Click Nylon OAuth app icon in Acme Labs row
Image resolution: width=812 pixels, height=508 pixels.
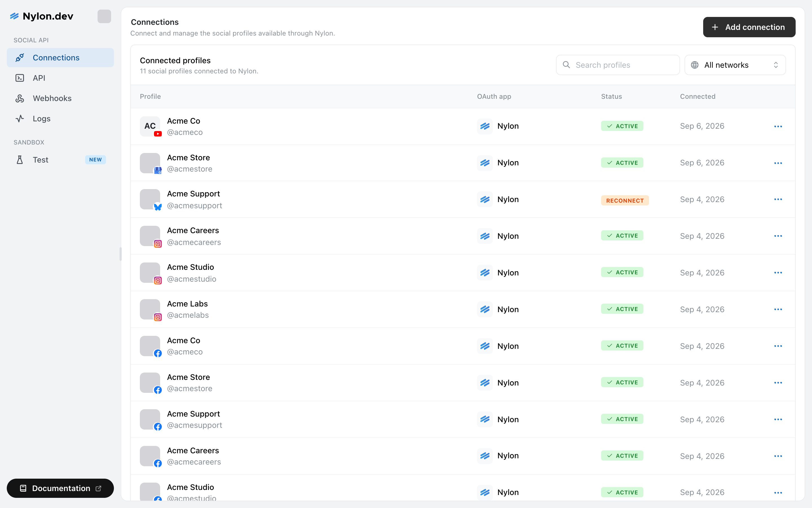pyautogui.click(x=485, y=309)
